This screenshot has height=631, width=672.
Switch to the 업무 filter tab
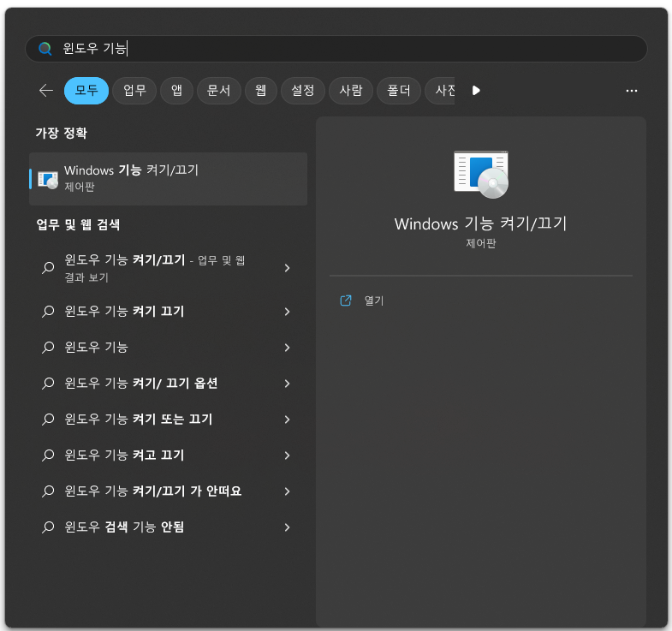coord(134,91)
